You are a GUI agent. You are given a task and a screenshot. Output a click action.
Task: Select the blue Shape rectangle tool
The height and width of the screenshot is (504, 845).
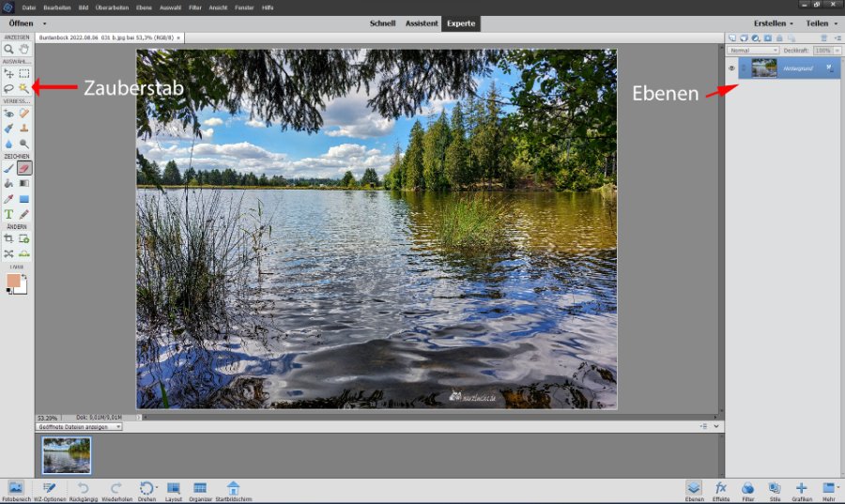tap(24, 199)
